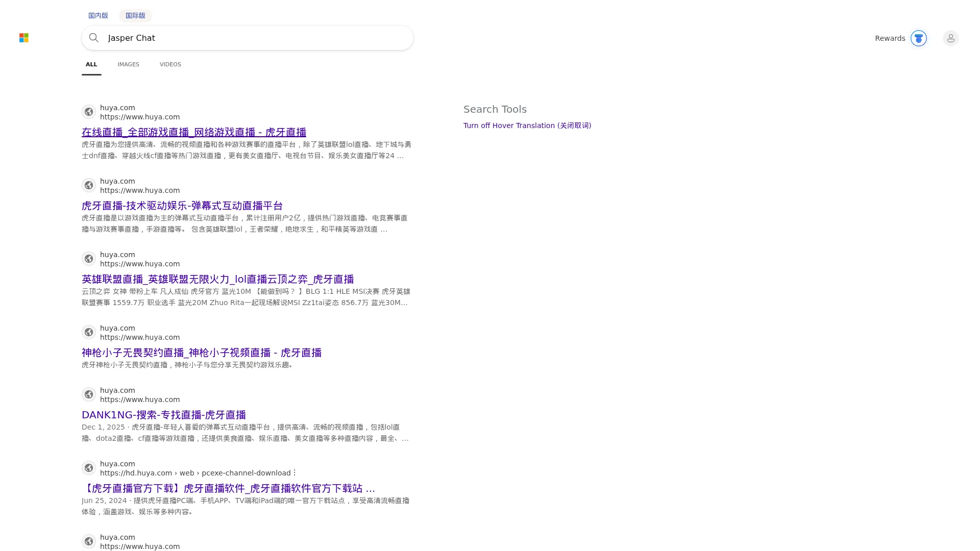Open link DANK1NG-搜索-专找直播-虎牙直播

tap(164, 415)
